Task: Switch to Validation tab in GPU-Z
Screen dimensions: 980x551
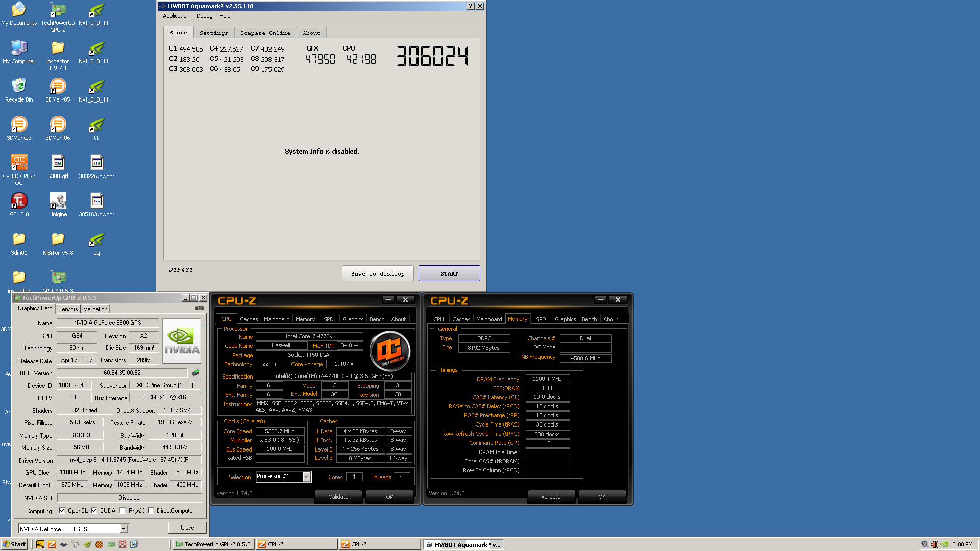Action: [95, 309]
